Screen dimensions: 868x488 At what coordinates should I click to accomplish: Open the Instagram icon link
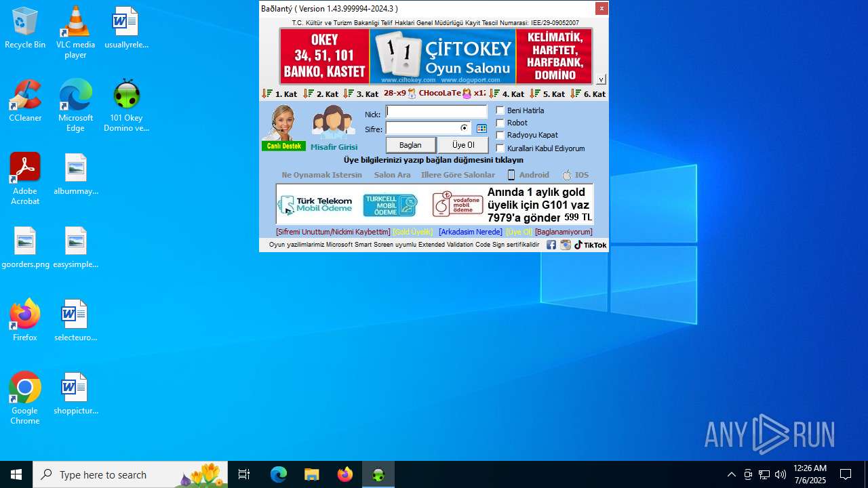click(x=566, y=245)
